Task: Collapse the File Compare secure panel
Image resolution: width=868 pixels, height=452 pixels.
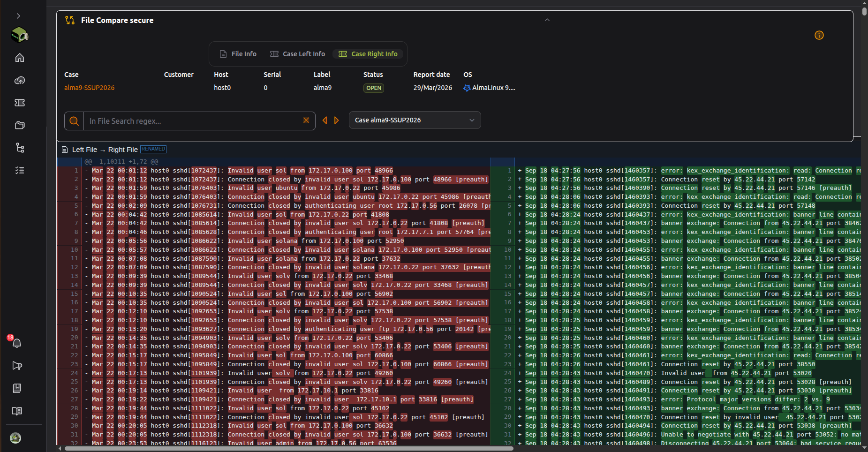Action: click(547, 20)
